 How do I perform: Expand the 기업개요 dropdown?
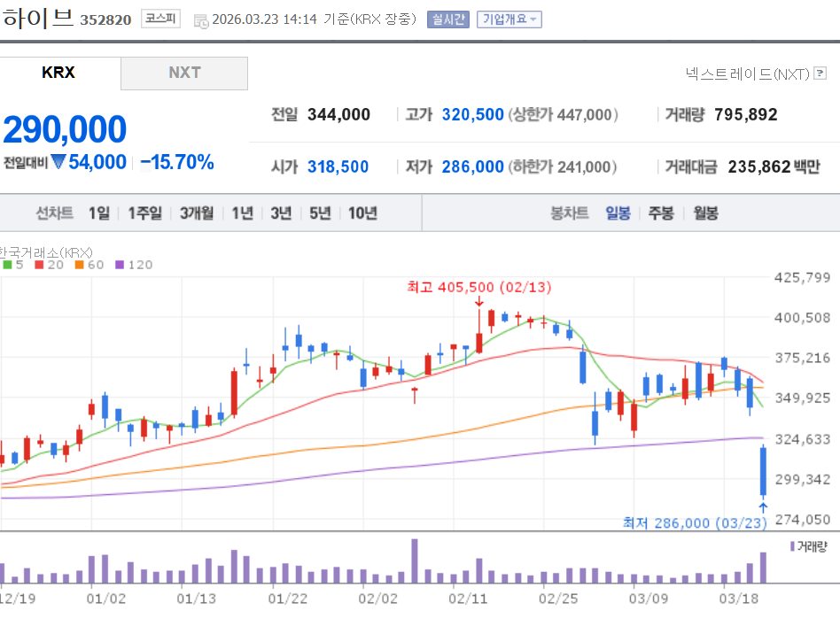click(x=509, y=19)
